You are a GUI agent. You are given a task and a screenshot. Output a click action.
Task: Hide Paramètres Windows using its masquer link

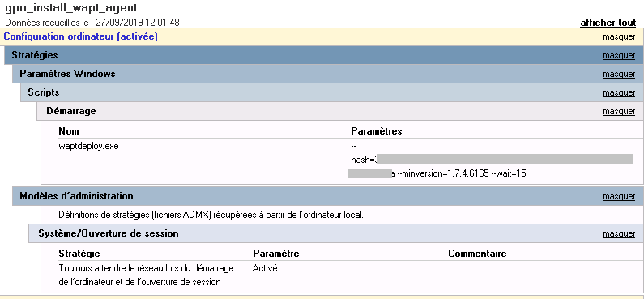619,75
